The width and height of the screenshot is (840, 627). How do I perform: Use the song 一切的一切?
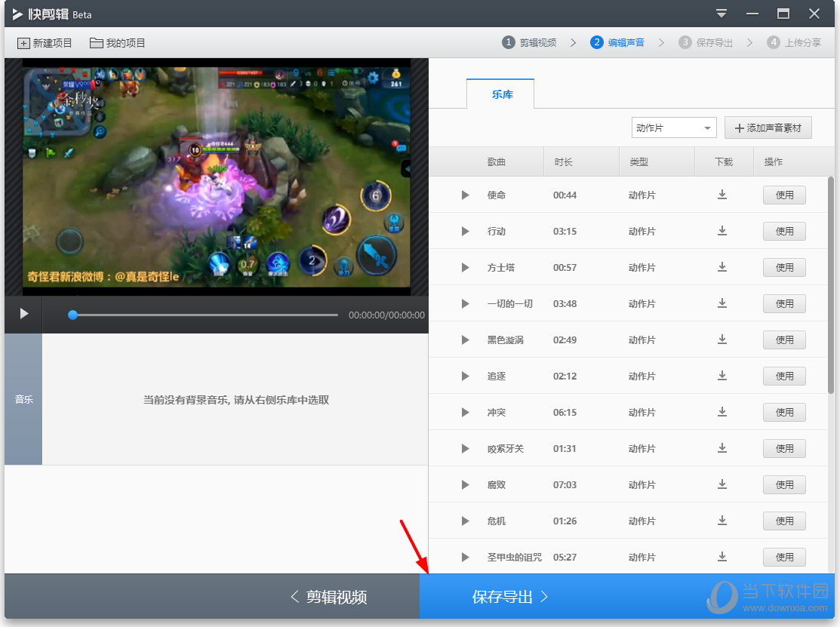pyautogui.click(x=784, y=303)
